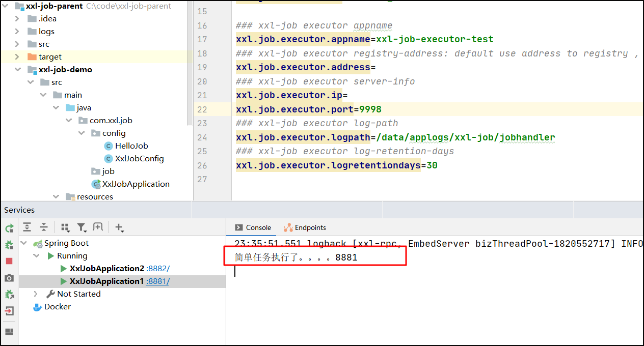Viewport: 644px width, 346px height.
Task: Select XxlJobApplication in project tree
Action: (x=136, y=184)
